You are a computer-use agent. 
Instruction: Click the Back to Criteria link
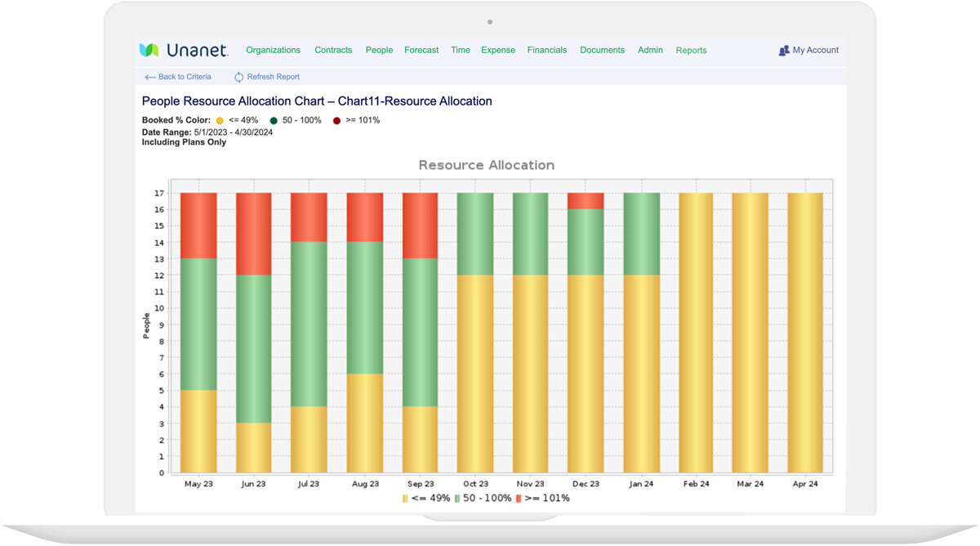tap(185, 77)
